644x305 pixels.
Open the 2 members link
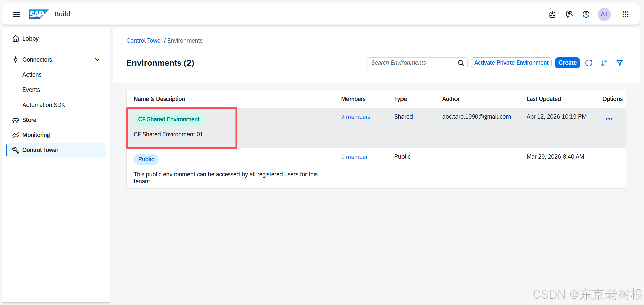pyautogui.click(x=356, y=117)
